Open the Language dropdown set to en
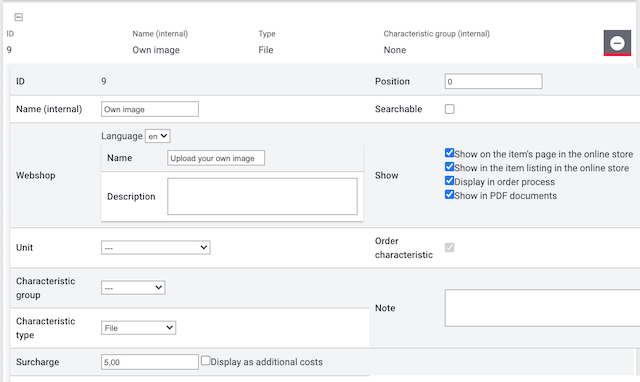This screenshot has height=382, width=640. [158, 136]
